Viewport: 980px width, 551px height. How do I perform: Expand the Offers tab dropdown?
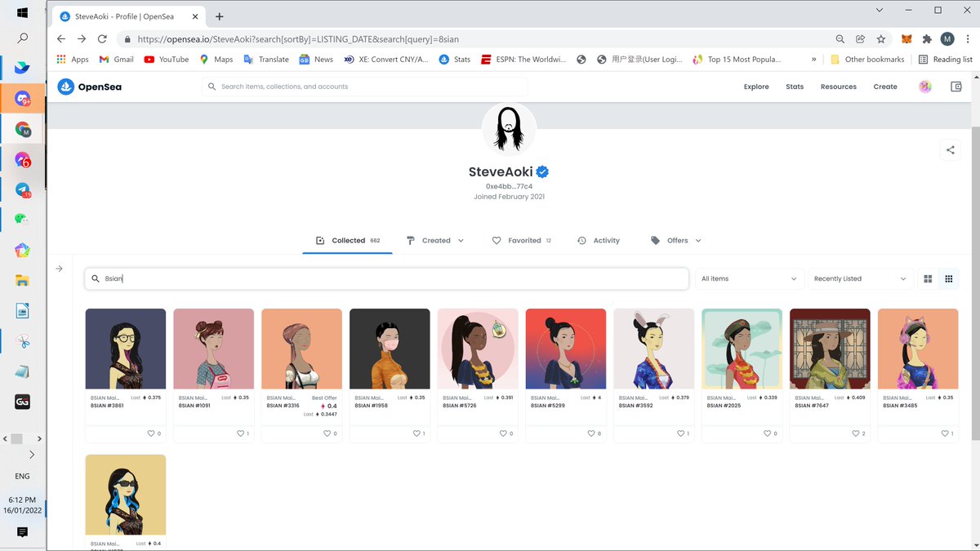pyautogui.click(x=698, y=241)
